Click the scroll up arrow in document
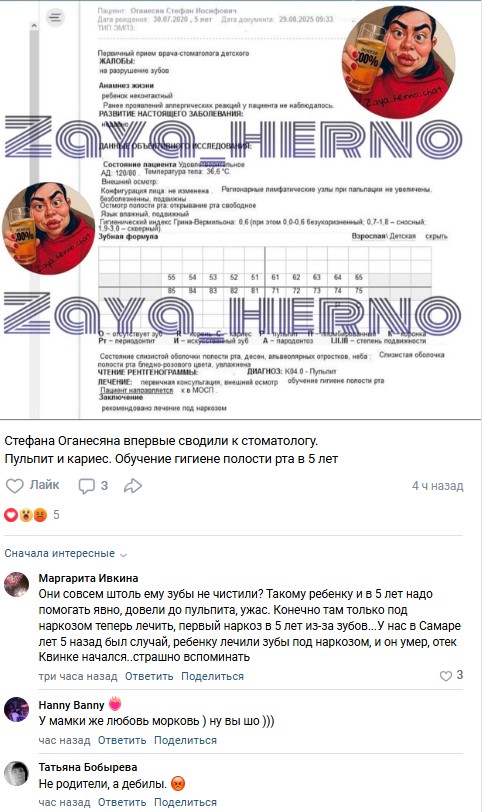This screenshot has height=812, width=482. (34, 25)
